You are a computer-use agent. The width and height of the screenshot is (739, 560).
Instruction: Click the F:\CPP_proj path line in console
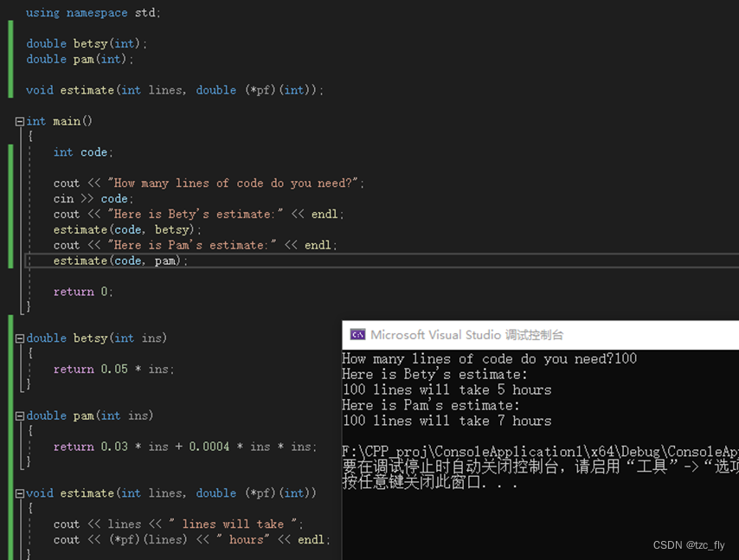coord(541,452)
